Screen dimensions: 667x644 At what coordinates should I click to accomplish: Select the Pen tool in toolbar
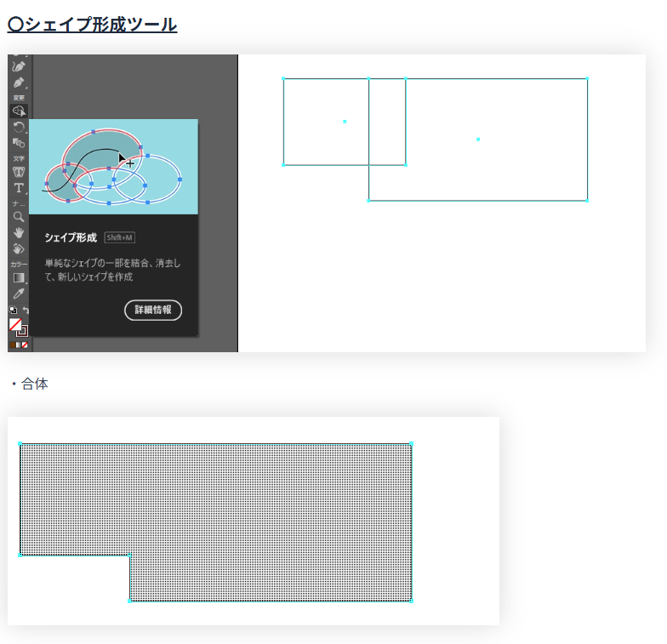click(18, 83)
